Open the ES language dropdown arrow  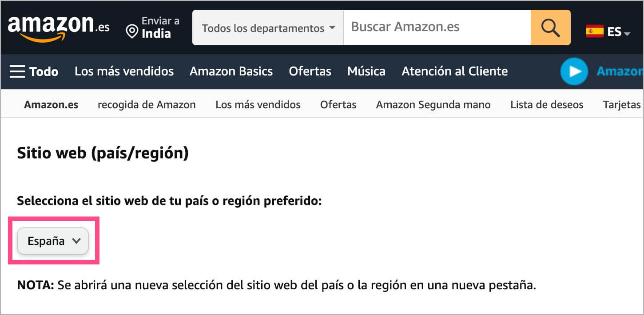[627, 34]
